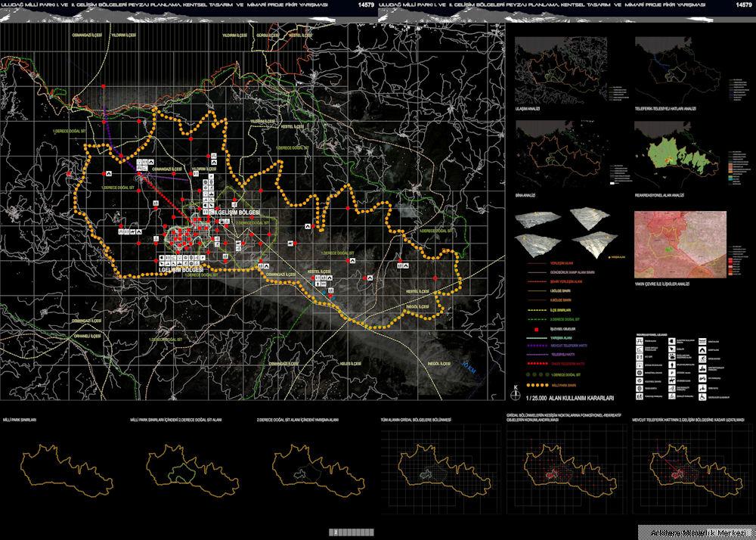This screenshot has height=540, width=756.
Task: Click the KELES İLÇESİ map label
Action: [x=352, y=362]
